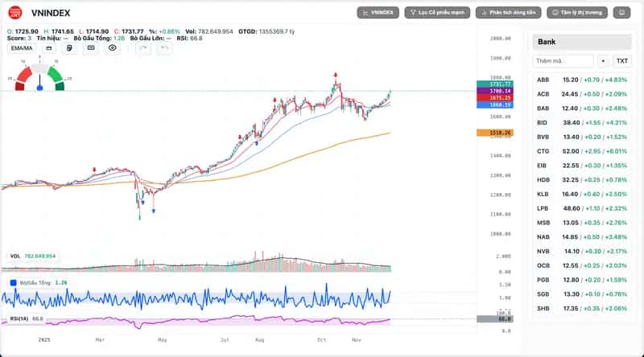
Task: Click the redo arrow in chart toolbar
Action: (x=143, y=48)
